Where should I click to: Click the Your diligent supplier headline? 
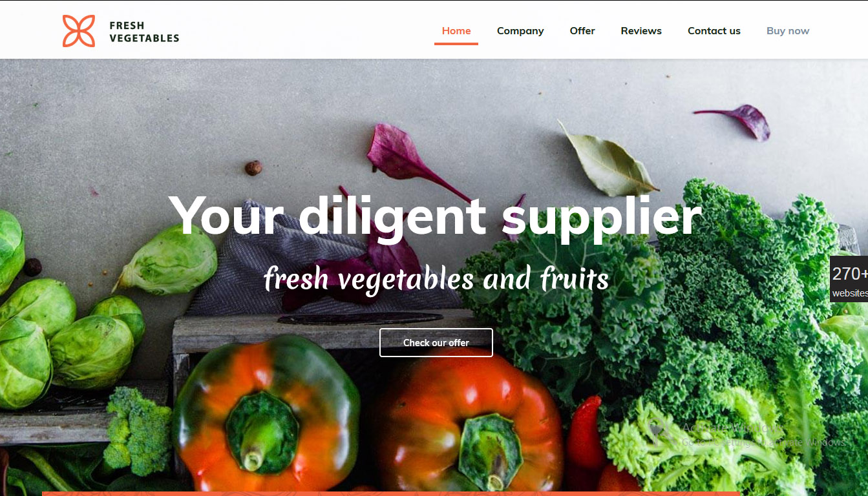(435, 216)
